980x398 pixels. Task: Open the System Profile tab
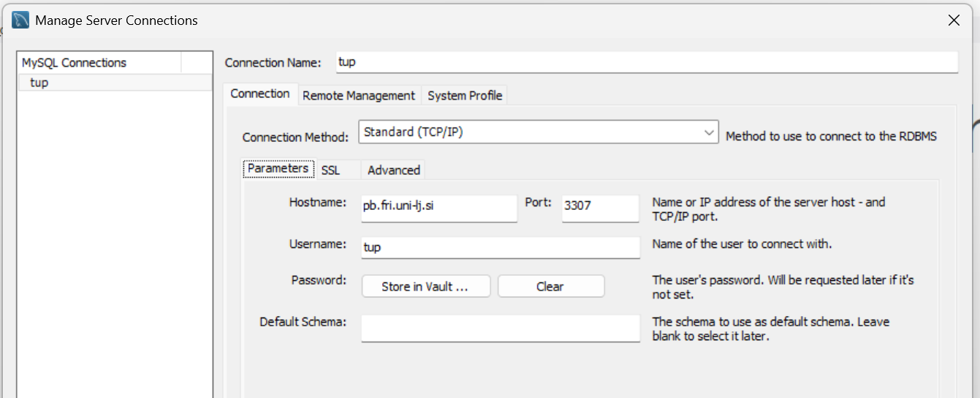[465, 95]
